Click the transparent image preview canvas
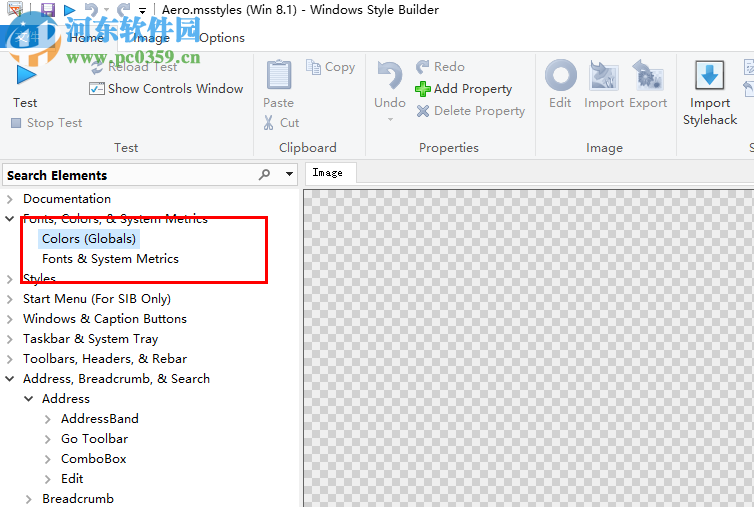754x507 pixels. tap(528, 348)
